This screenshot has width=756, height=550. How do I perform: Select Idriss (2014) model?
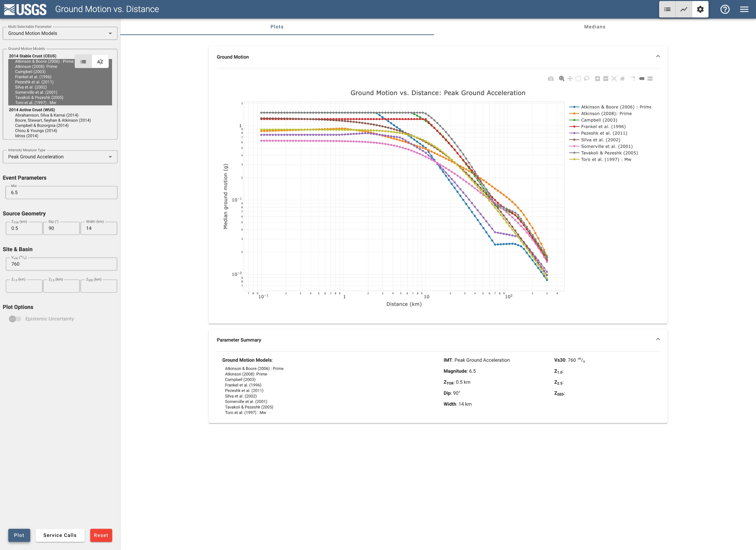27,136
